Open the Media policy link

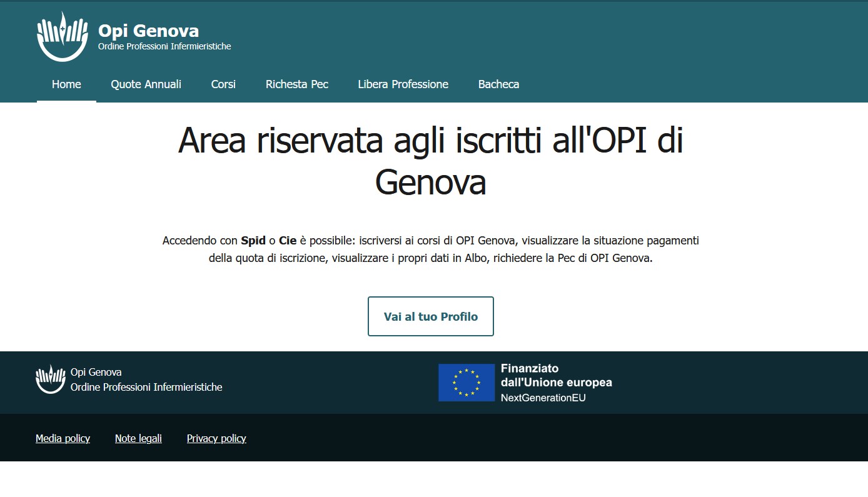click(63, 438)
